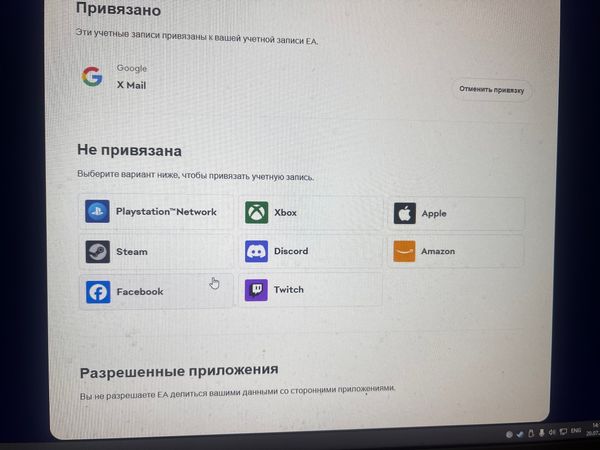Screen dimensions: 600x450
Task: Click the orange Amazon icon
Action: pos(404,251)
